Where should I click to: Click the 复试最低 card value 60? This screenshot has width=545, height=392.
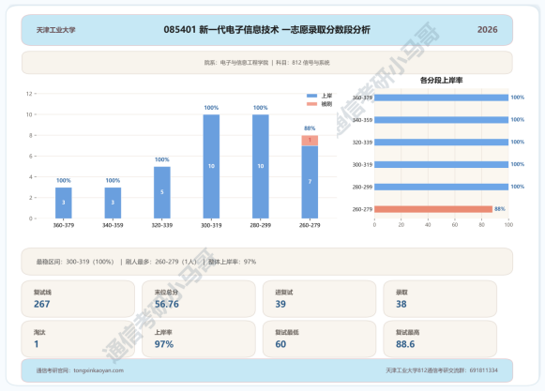[280, 344]
